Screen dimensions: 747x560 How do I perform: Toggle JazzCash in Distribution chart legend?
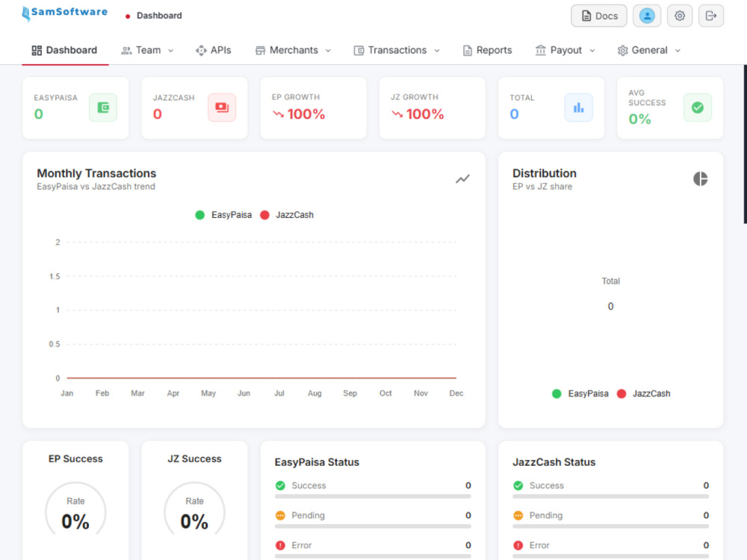click(643, 393)
